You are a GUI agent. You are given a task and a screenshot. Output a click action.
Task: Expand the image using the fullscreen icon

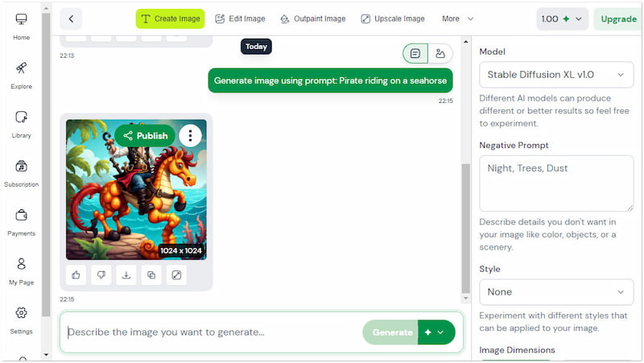[176, 275]
